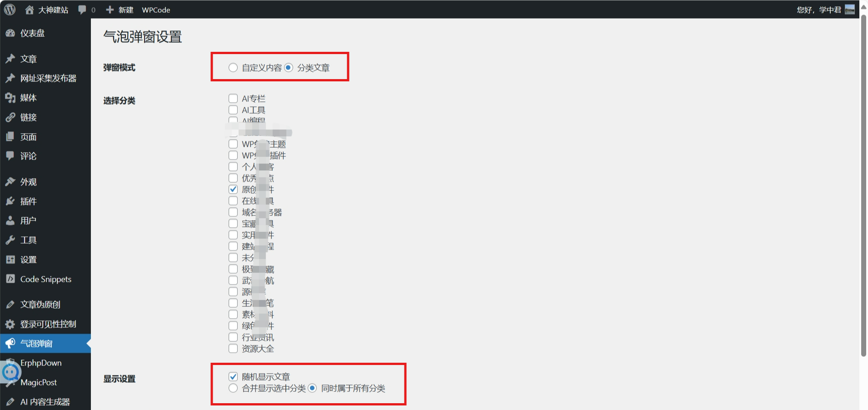Open the ErphpDown menu
The image size is (868, 410).
(x=40, y=363)
